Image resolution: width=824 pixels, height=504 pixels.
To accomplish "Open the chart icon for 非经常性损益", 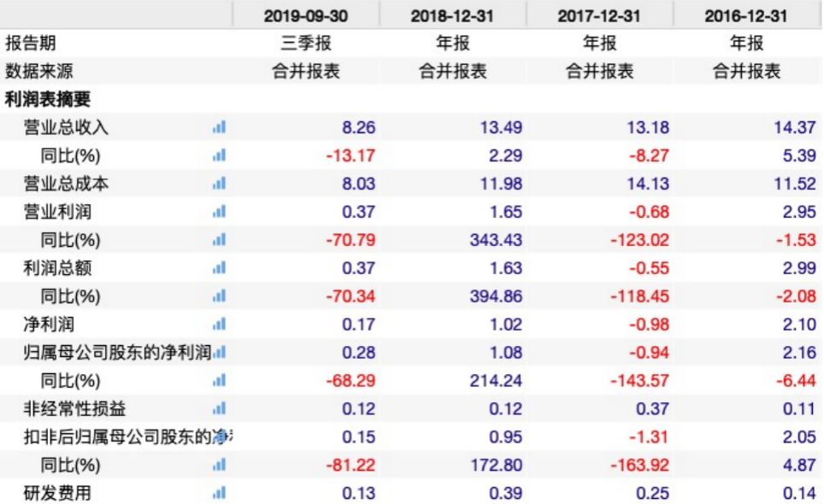I will tap(219, 407).
